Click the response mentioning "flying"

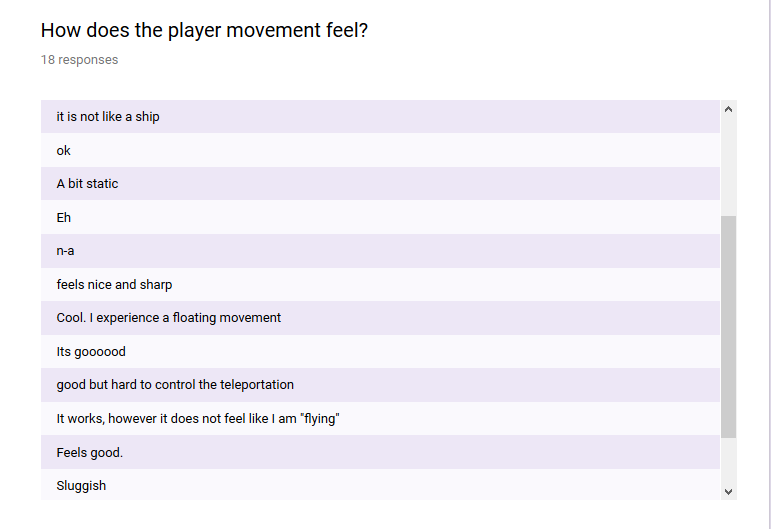point(380,418)
